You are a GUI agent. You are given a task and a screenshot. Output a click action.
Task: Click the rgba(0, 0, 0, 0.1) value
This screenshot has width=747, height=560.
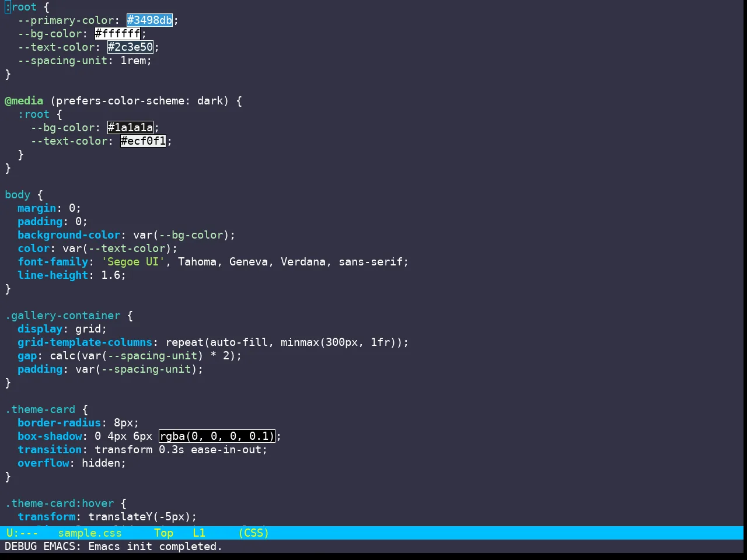click(217, 436)
